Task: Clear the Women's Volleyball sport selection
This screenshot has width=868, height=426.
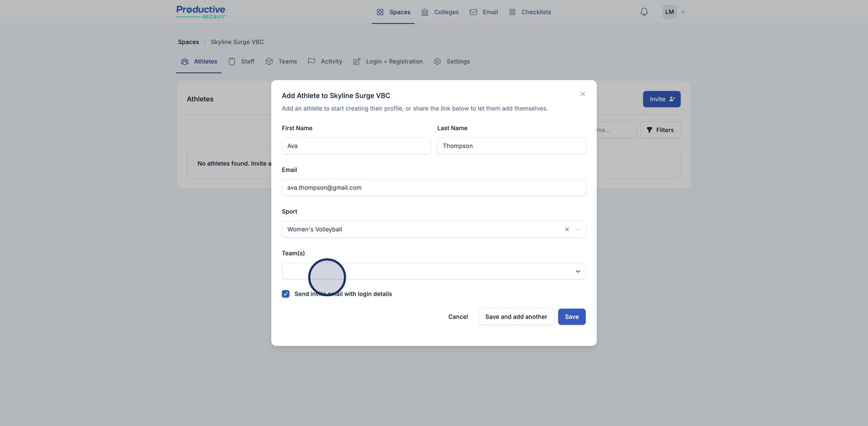Action: point(567,230)
